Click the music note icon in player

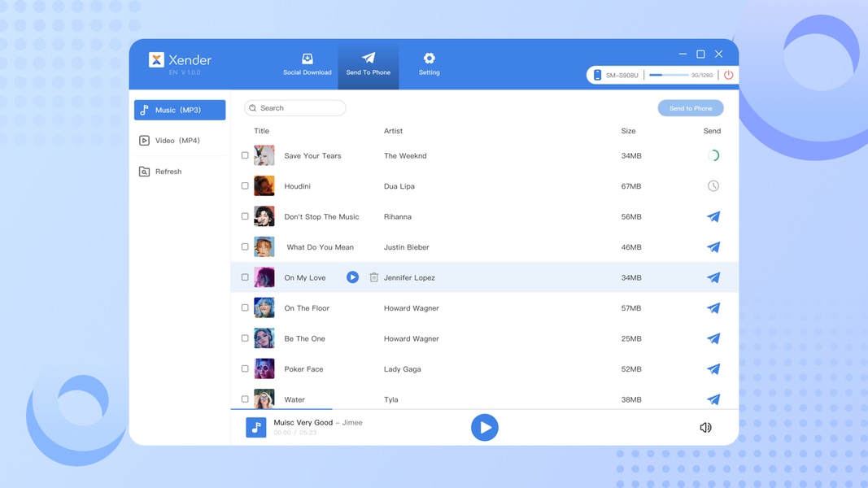pos(255,427)
